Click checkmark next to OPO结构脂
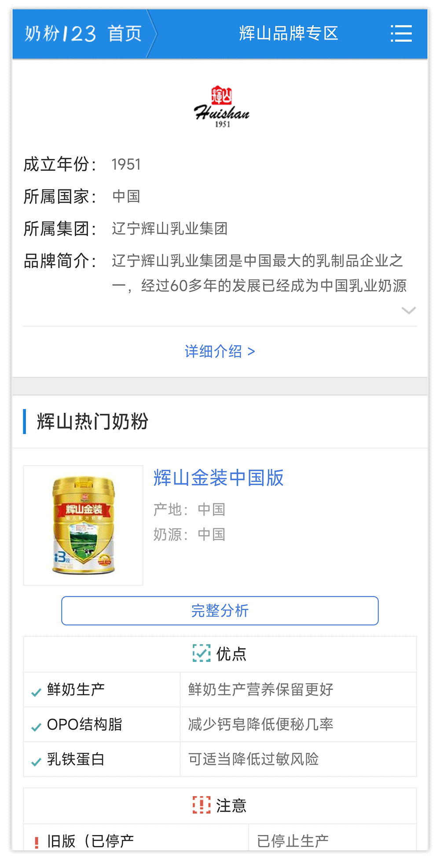The image size is (440, 868). [x=37, y=727]
